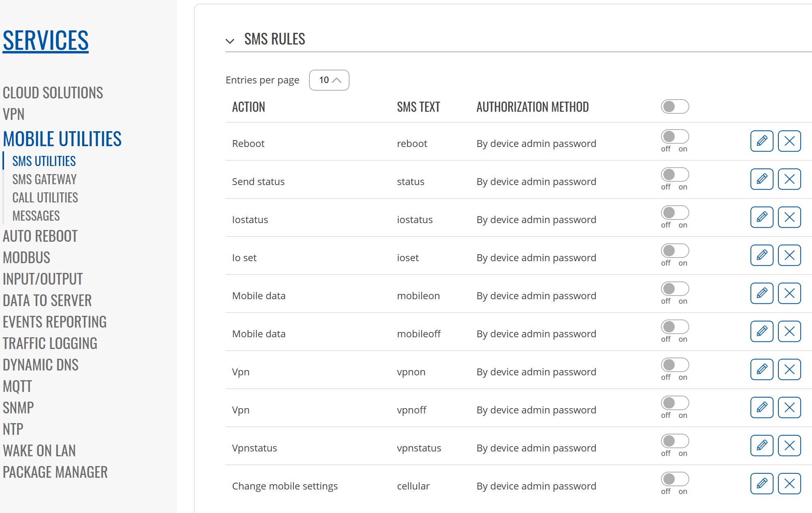Delete the vpnon rule
812x513 pixels.
(789, 369)
